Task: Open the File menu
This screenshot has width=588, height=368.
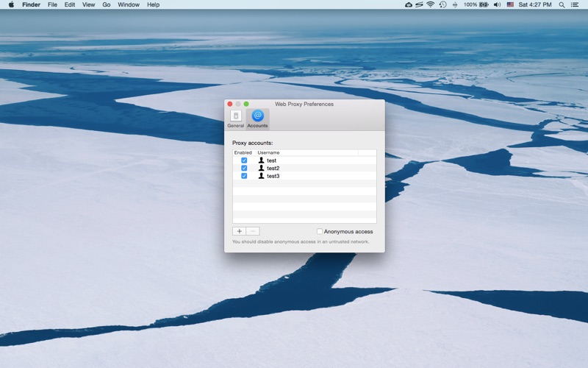Action: tap(52, 4)
